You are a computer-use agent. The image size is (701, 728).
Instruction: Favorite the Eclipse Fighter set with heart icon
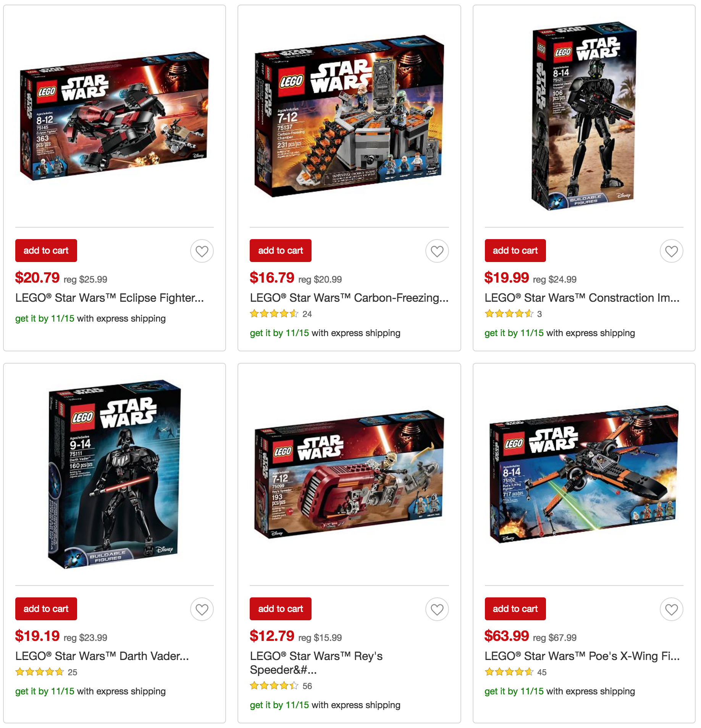click(x=202, y=251)
